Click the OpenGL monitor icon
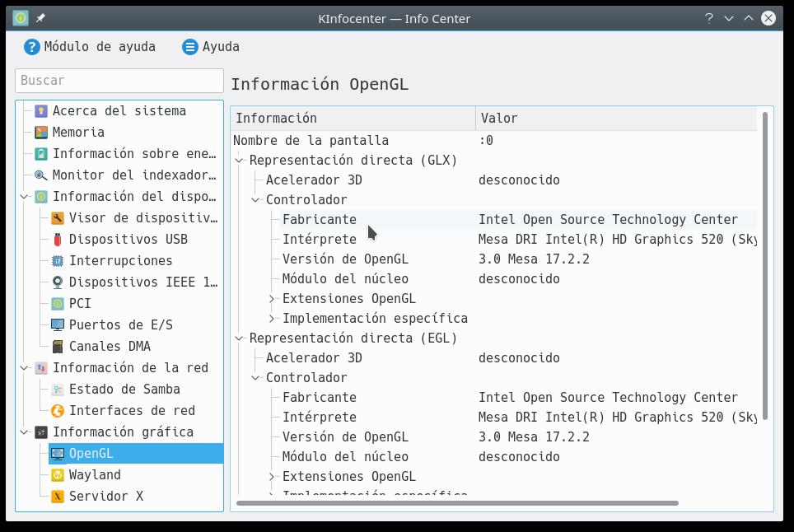The height and width of the screenshot is (532, 794). click(57, 454)
